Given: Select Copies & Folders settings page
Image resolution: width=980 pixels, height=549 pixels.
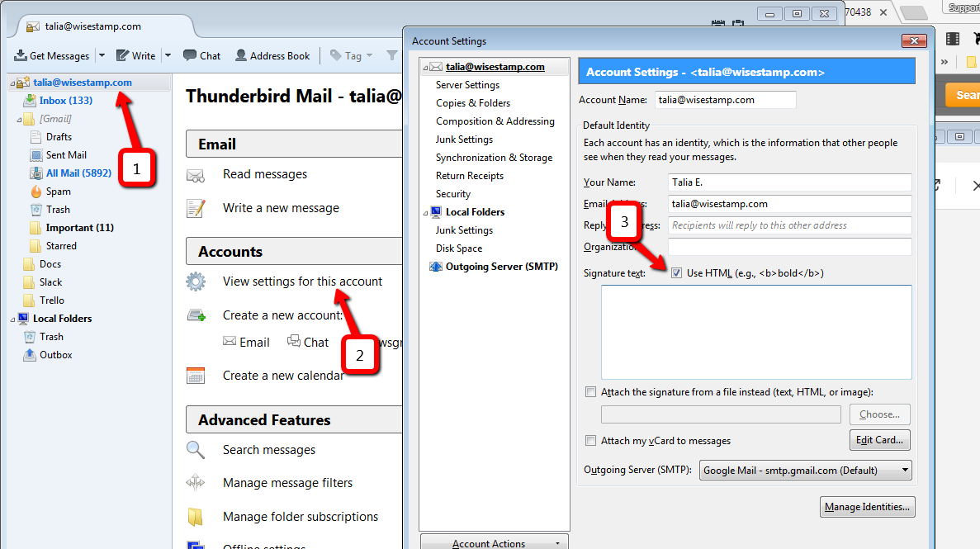Looking at the screenshot, I should click(x=473, y=102).
